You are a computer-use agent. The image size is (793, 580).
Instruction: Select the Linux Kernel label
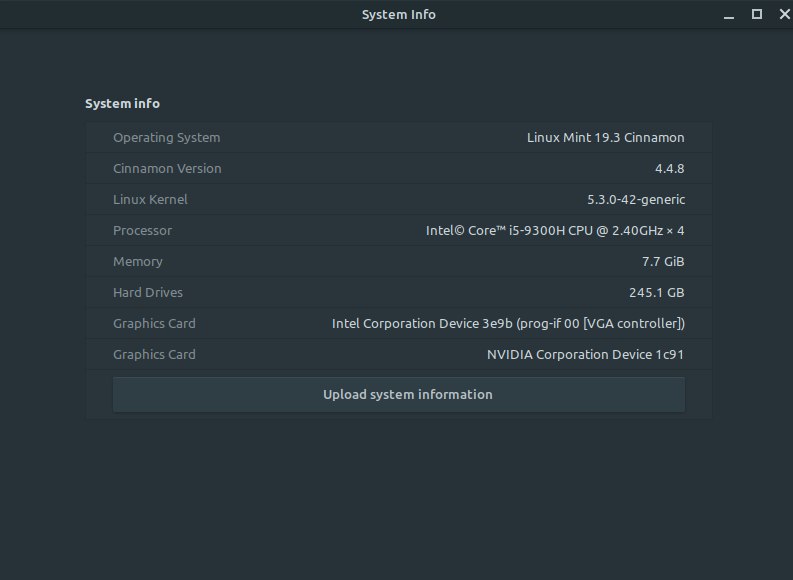(150, 199)
